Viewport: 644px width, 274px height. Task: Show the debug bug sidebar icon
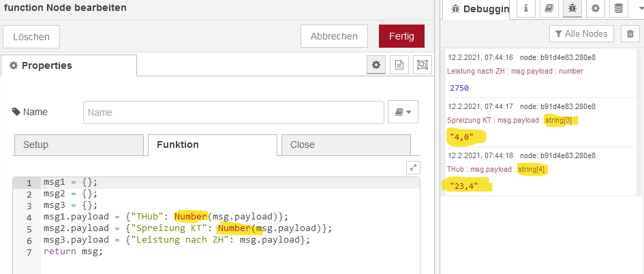tap(572, 8)
